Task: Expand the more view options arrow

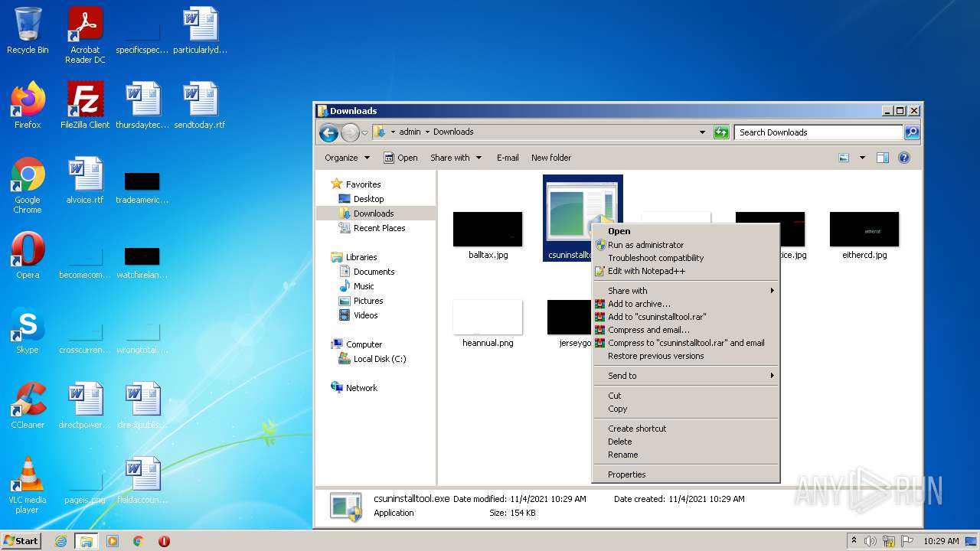Action: [862, 158]
